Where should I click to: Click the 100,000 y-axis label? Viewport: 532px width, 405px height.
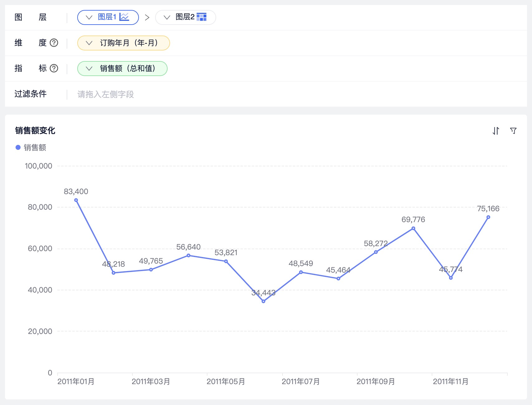coord(39,166)
